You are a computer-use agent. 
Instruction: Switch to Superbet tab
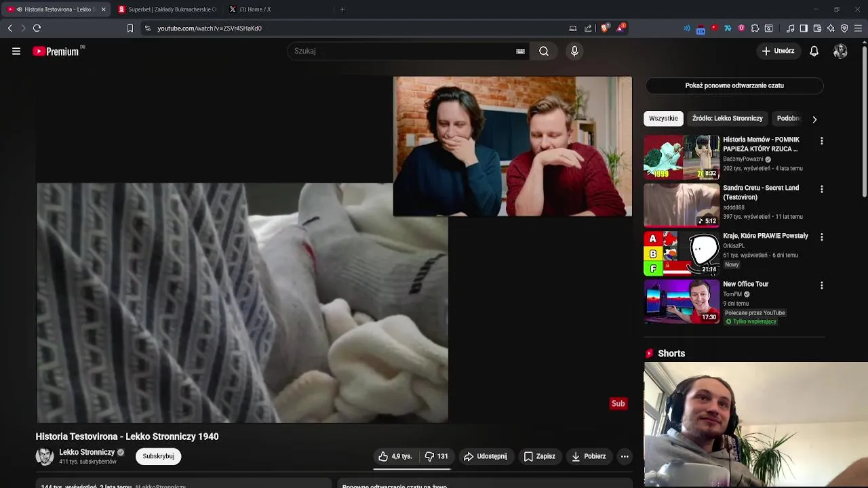click(x=167, y=9)
